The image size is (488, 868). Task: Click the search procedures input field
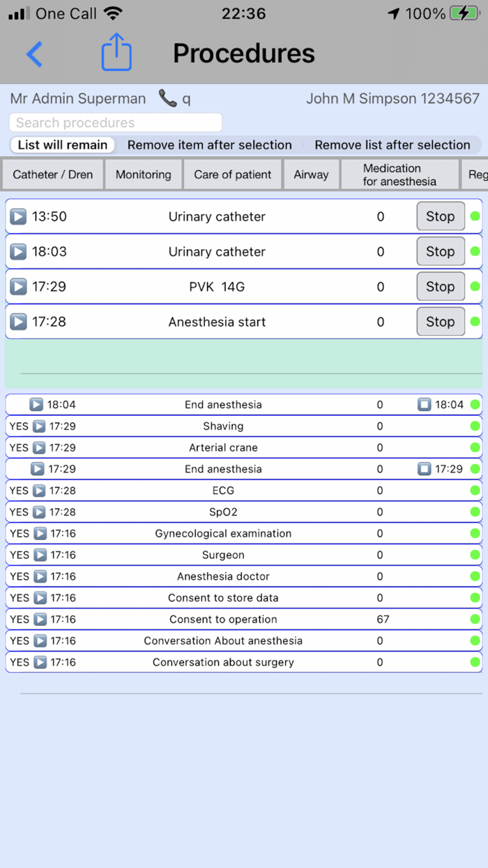pyautogui.click(x=115, y=123)
